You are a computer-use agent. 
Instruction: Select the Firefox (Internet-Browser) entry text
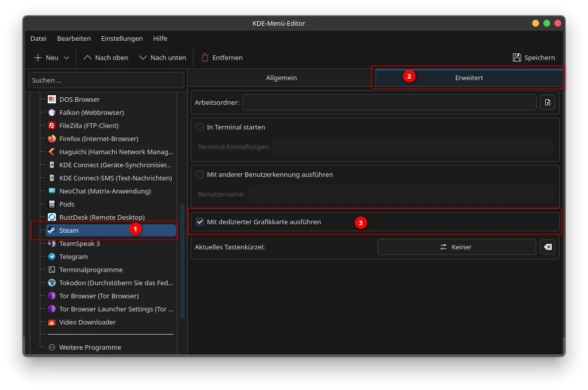tap(99, 139)
